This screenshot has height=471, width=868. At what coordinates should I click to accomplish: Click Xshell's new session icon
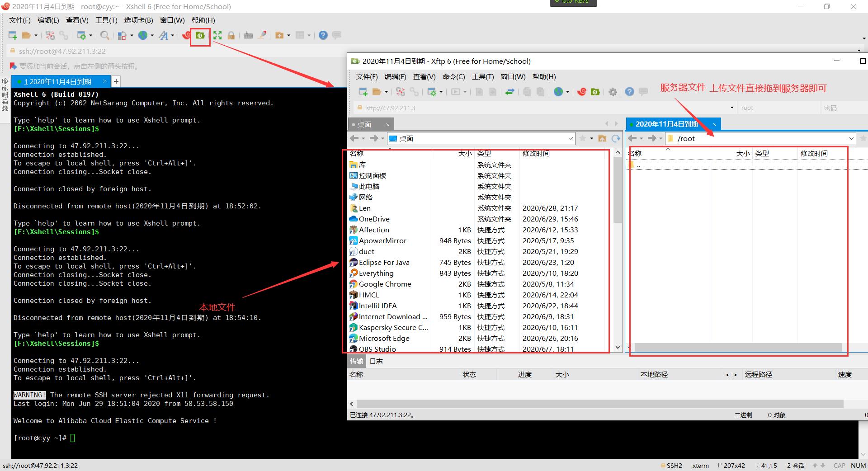(13, 35)
